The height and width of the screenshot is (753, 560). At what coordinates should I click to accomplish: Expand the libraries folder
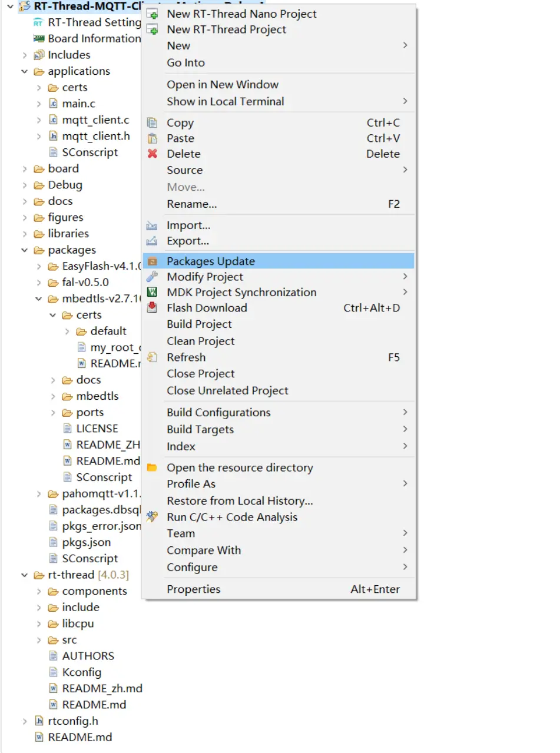tap(25, 234)
